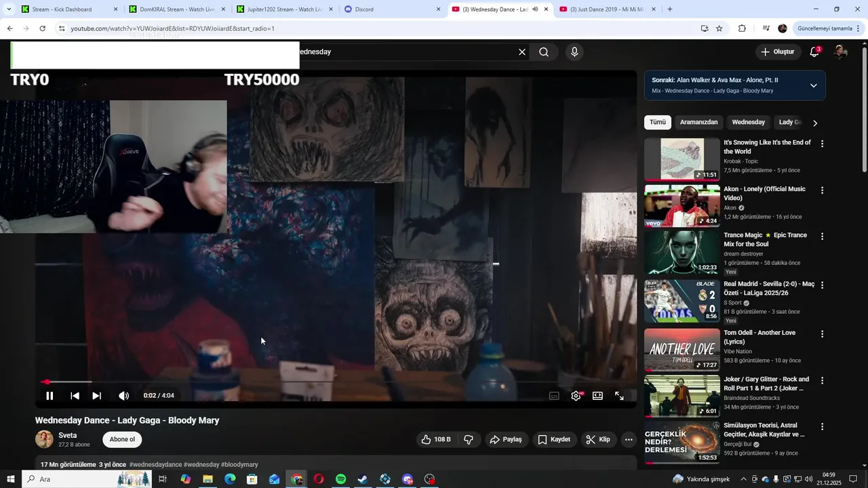This screenshot has width=868, height=488.
Task: Pause the Wednesday Dance video
Action: (x=50, y=396)
